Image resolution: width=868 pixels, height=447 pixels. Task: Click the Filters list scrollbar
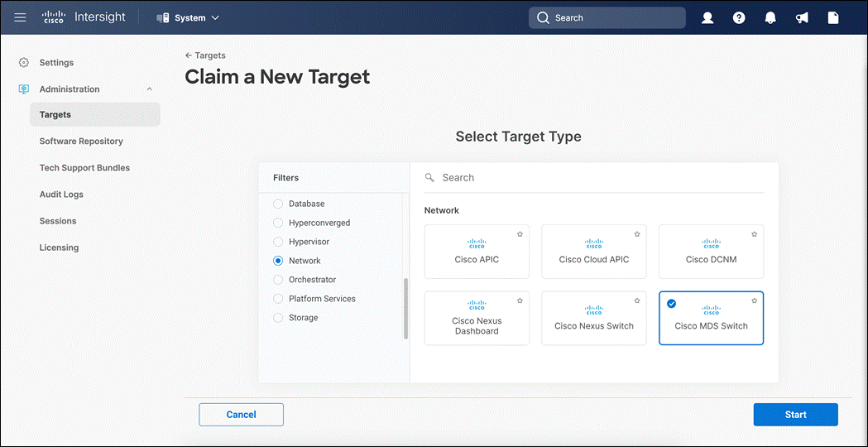(405, 309)
